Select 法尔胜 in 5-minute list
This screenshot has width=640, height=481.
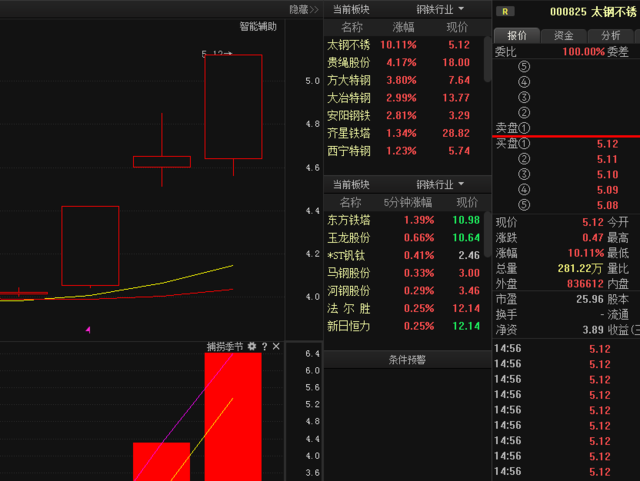coord(404,308)
